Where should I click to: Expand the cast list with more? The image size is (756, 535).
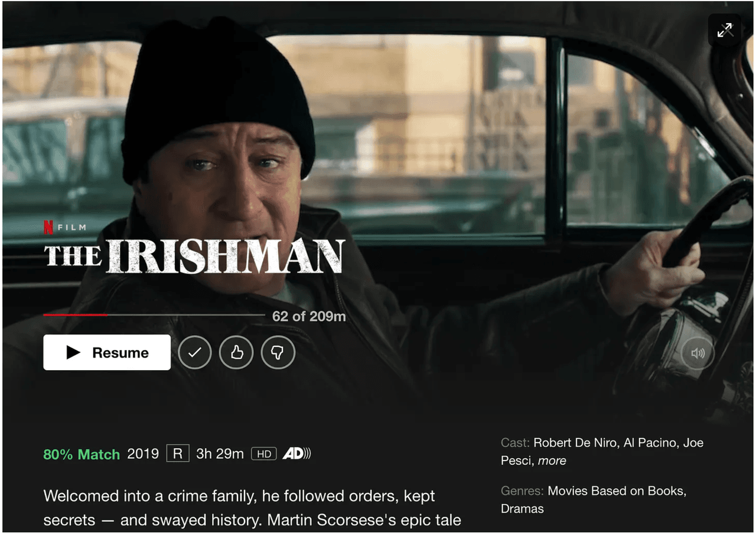pyautogui.click(x=552, y=461)
